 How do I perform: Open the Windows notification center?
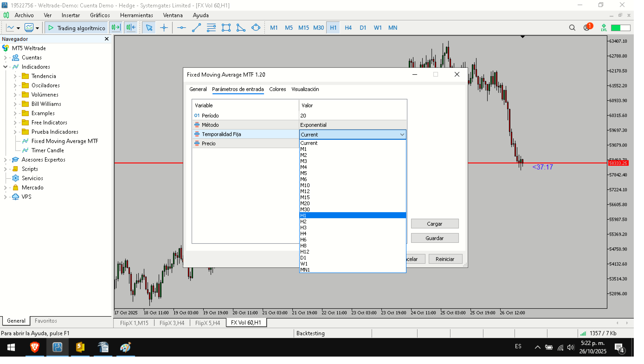619,347
